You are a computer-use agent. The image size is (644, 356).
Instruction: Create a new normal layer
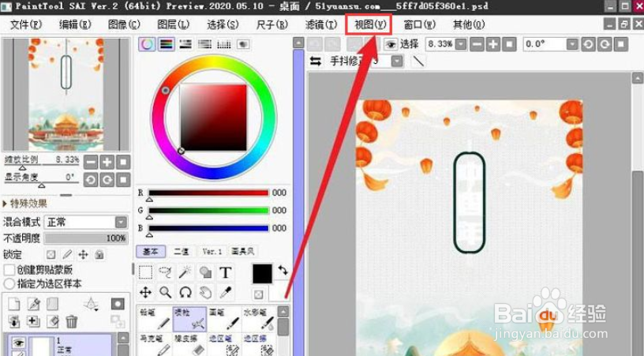pyautogui.click(x=14, y=304)
